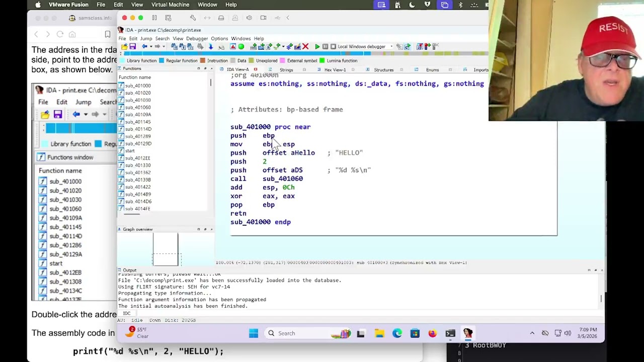Click the red X delete icon in toolbar
Viewport: 644px width, 362px height.
(x=305, y=47)
